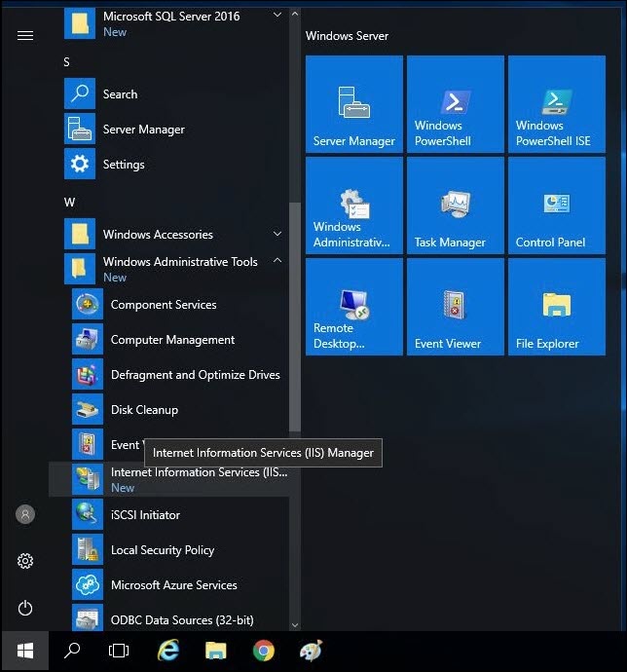Collapse Windows Administrative Tools folder
Viewport: 627px width, 672px height.
277,260
